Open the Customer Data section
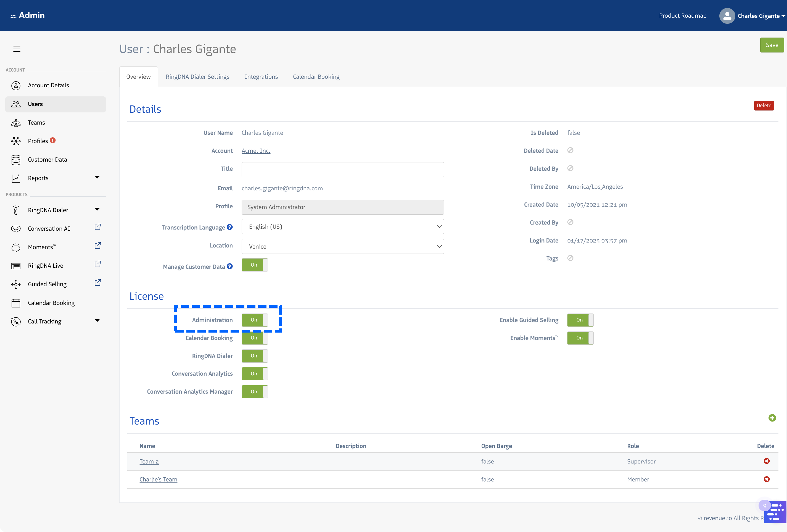This screenshot has height=532, width=787. pos(47,159)
